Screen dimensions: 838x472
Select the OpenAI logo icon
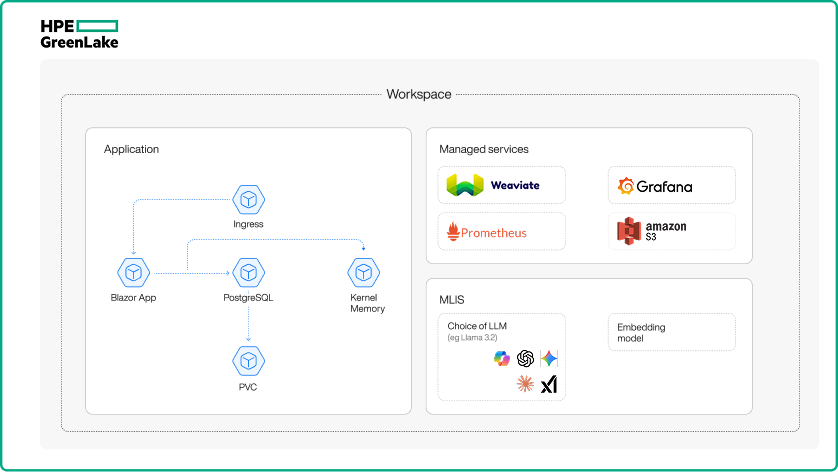[525, 359]
